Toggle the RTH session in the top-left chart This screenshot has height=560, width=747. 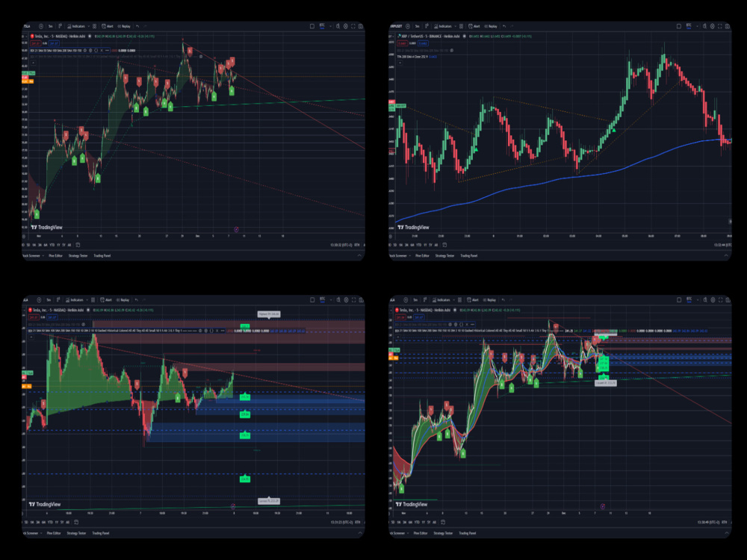tap(357, 245)
